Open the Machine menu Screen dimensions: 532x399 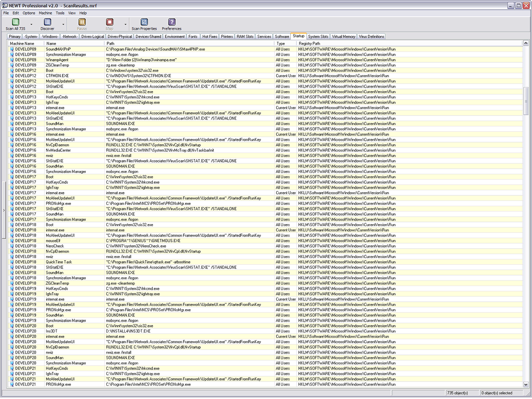(45, 13)
